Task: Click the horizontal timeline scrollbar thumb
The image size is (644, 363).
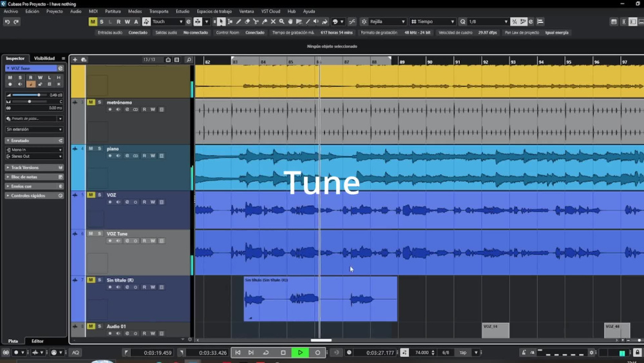Action: pos(321,340)
